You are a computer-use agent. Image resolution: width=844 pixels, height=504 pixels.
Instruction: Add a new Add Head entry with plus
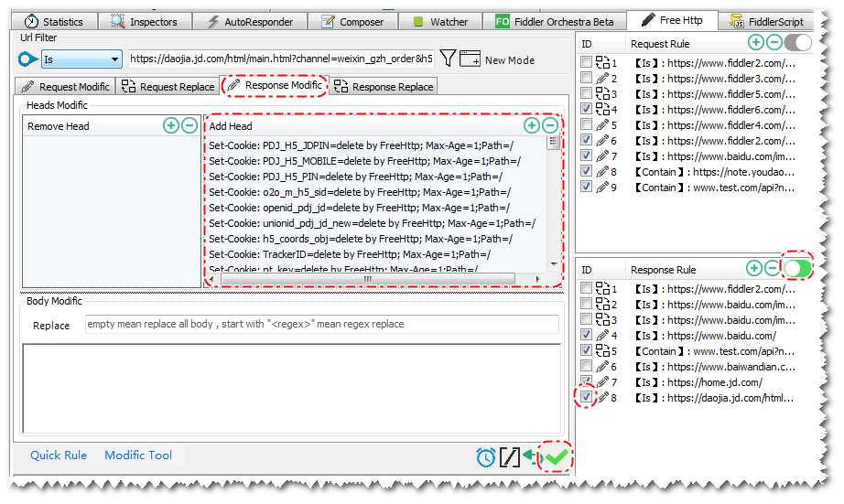click(x=532, y=125)
